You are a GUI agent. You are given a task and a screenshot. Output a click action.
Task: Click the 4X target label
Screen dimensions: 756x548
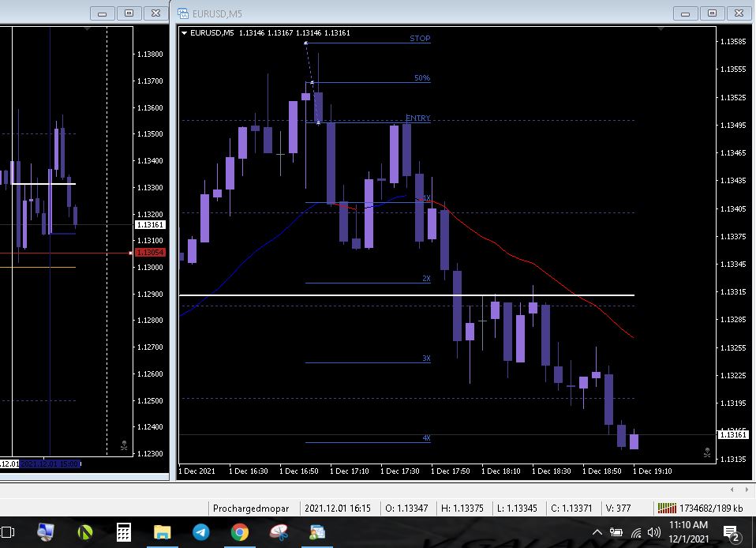coord(426,437)
